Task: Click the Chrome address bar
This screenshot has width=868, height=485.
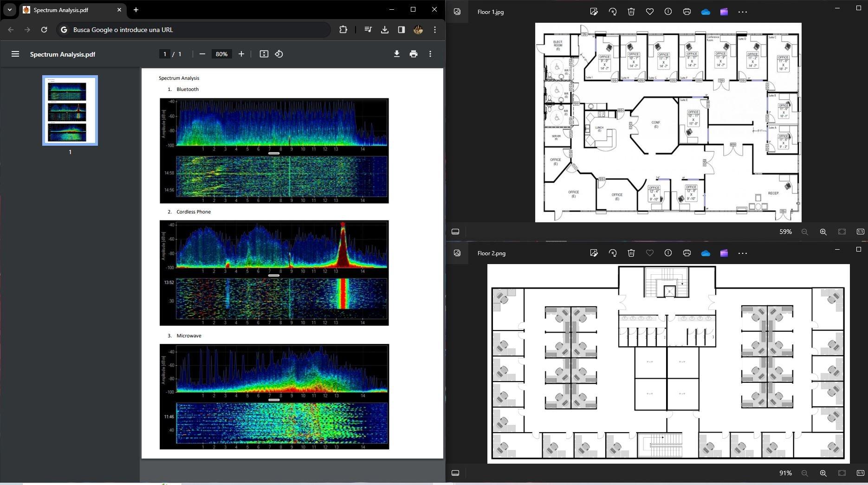Action: pyautogui.click(x=194, y=30)
